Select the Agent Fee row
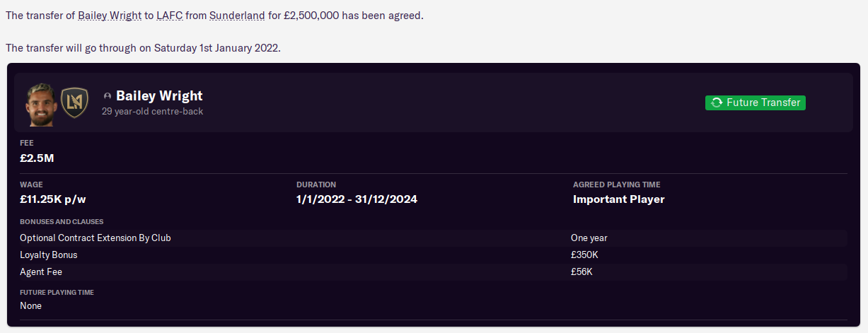This screenshot has height=333, width=868. click(x=433, y=271)
